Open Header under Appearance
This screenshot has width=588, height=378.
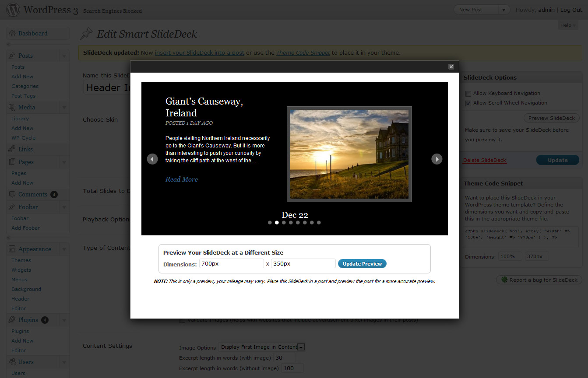21,299
